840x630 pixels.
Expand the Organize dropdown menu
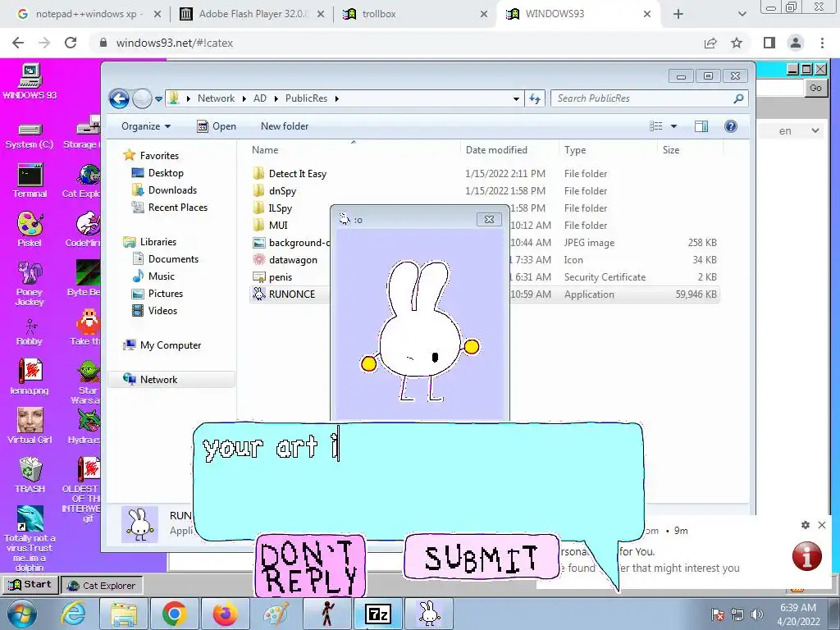pos(146,126)
